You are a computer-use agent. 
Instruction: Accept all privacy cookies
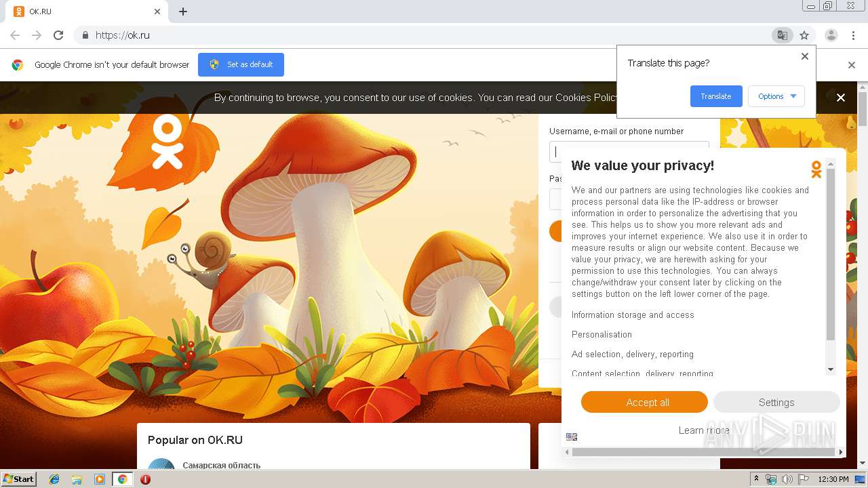[644, 402]
